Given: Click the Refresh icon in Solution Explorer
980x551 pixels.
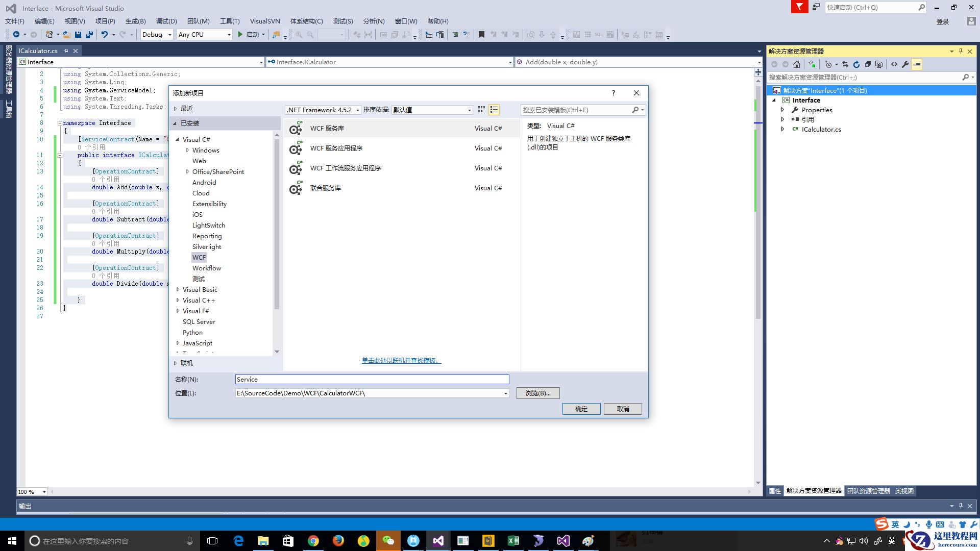Looking at the screenshot, I should (856, 64).
